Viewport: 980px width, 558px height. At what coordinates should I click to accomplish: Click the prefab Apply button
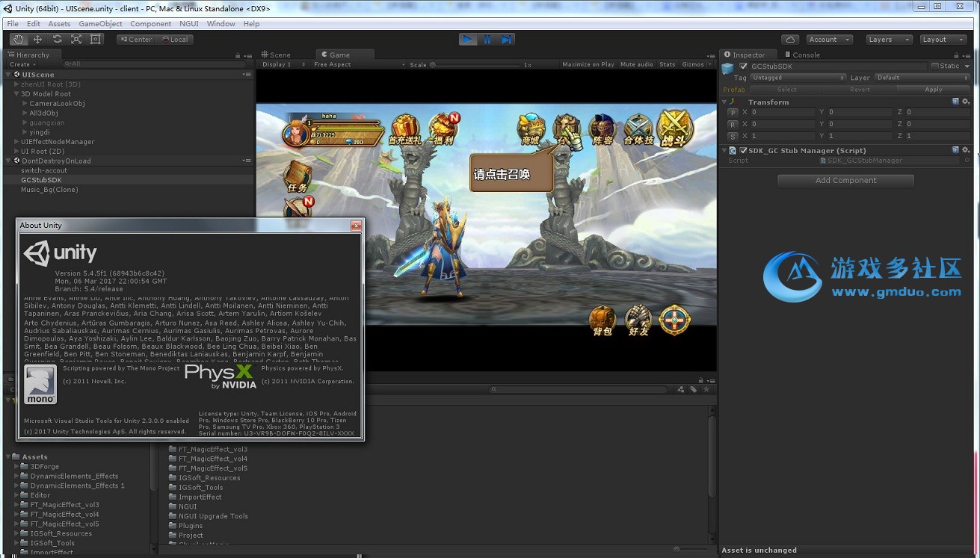934,90
